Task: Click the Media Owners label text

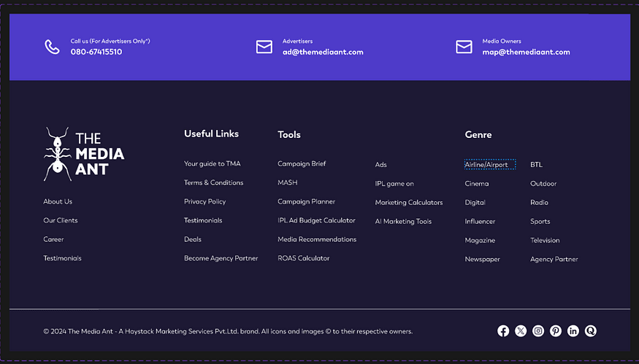Action: pos(502,41)
